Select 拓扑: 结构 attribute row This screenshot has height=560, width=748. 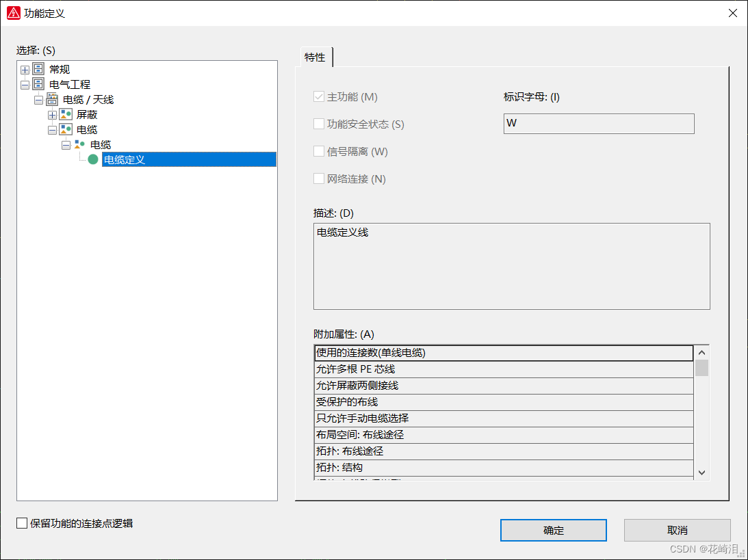(504, 468)
